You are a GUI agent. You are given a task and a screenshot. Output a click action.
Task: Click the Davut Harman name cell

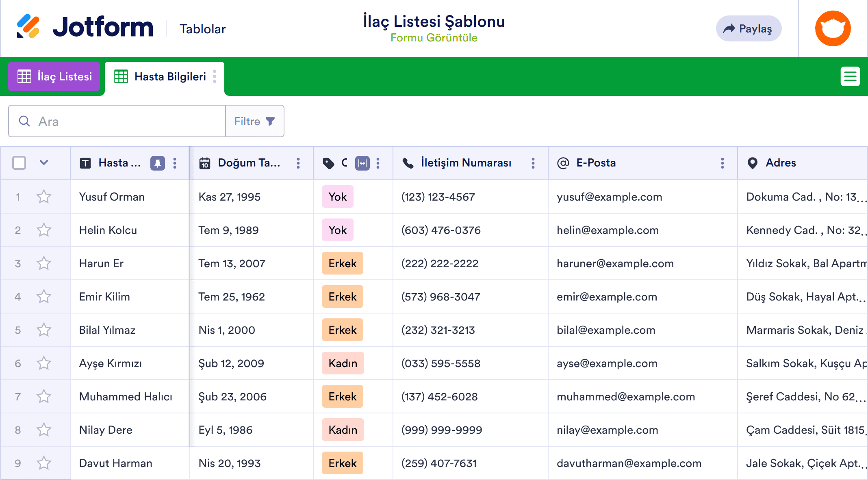click(130, 463)
